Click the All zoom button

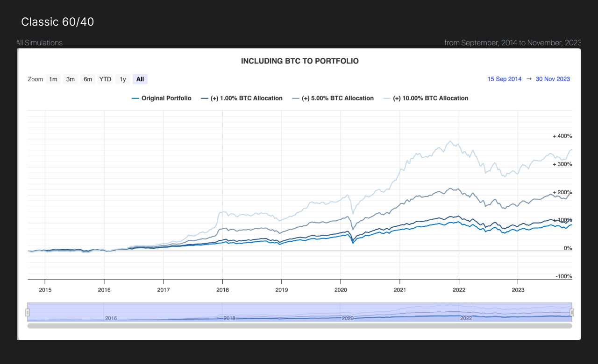(140, 79)
